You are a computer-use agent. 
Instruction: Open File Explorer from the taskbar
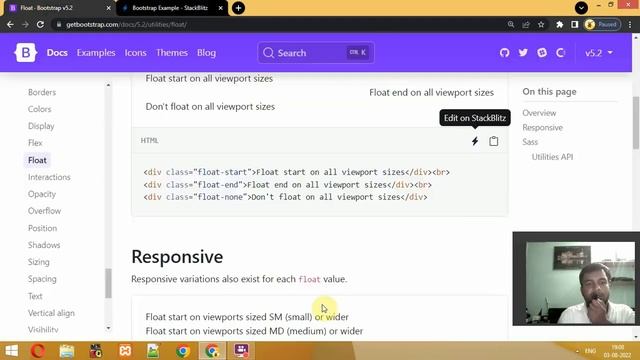click(67, 351)
